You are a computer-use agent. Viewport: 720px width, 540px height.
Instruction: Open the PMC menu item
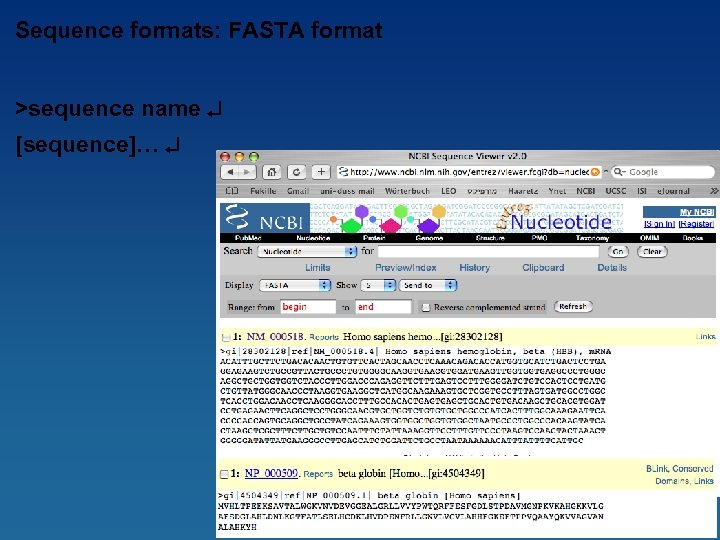click(539, 238)
